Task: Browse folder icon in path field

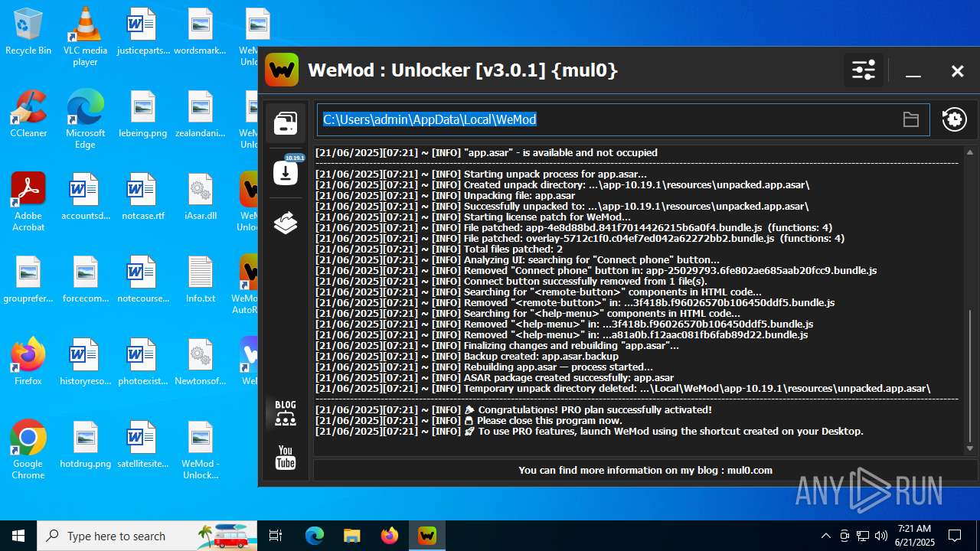Action: (x=910, y=119)
